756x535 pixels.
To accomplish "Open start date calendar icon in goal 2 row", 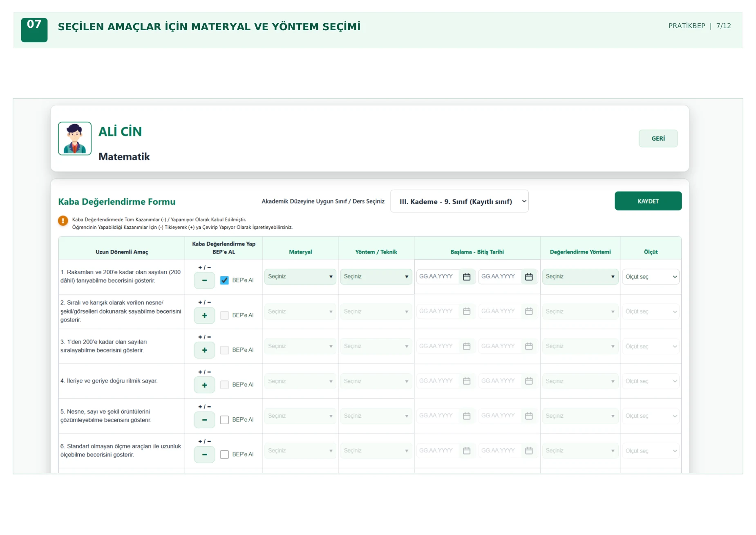I will (x=467, y=311).
